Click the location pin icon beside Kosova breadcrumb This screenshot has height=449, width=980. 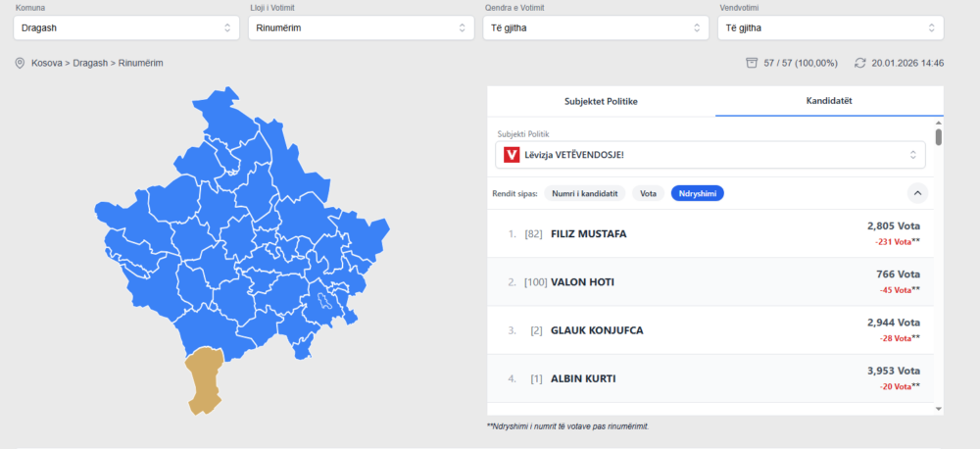coord(20,64)
